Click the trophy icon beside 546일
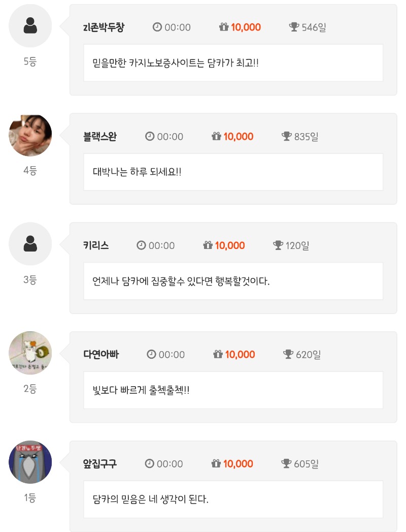 point(294,27)
